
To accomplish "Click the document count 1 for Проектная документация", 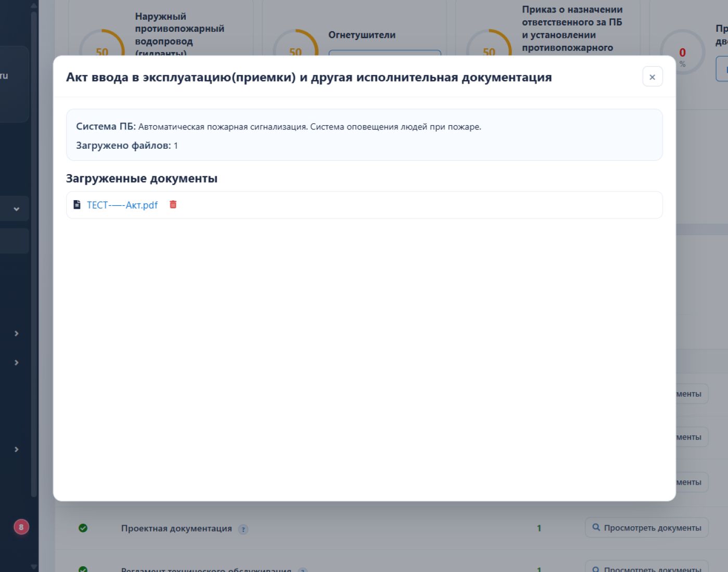I will [x=539, y=528].
